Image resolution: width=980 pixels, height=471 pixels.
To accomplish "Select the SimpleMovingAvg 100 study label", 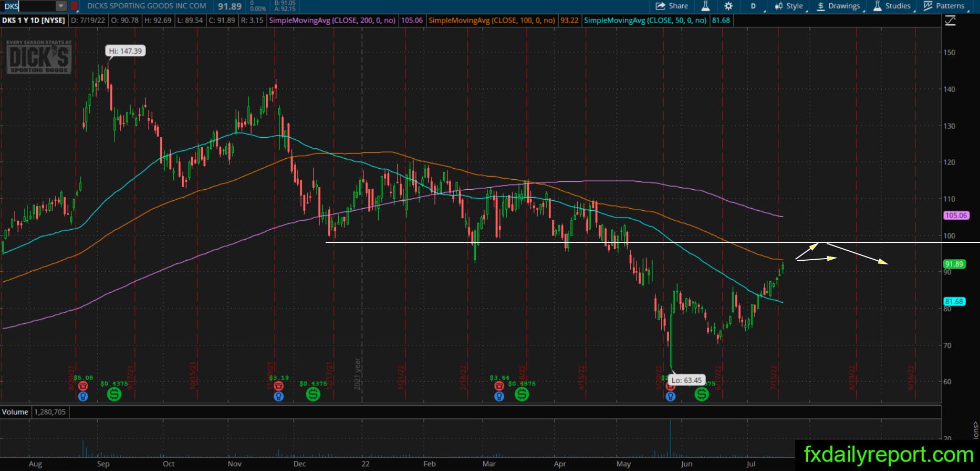I will pyautogui.click(x=492, y=21).
